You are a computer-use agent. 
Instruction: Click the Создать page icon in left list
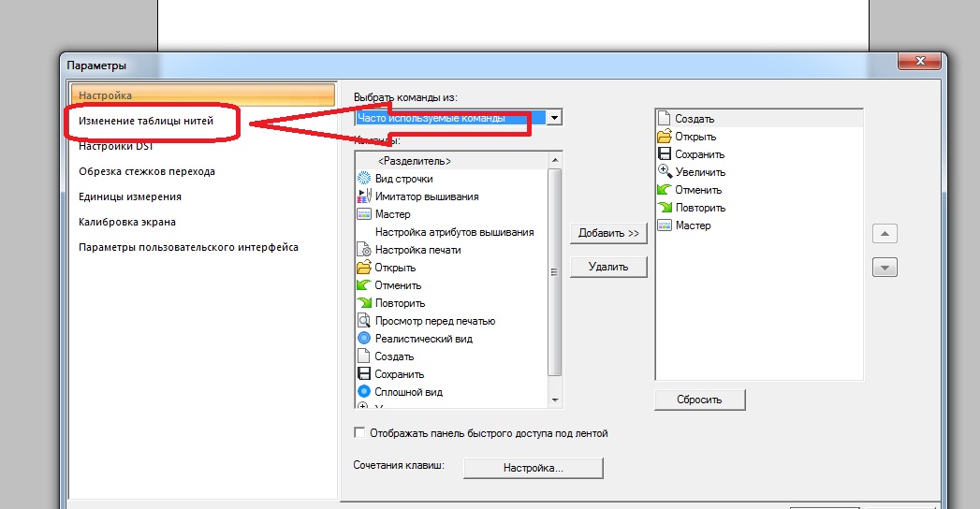click(x=364, y=356)
